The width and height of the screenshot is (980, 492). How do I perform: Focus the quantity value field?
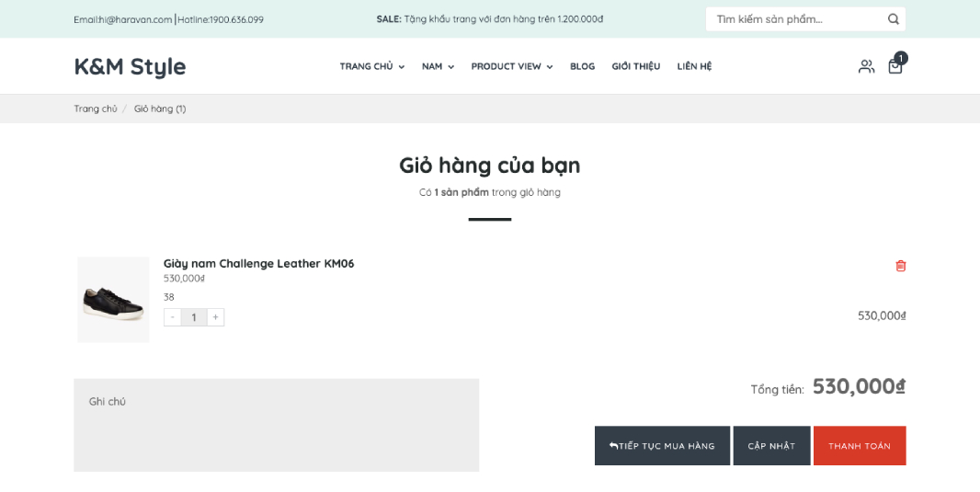[194, 317]
